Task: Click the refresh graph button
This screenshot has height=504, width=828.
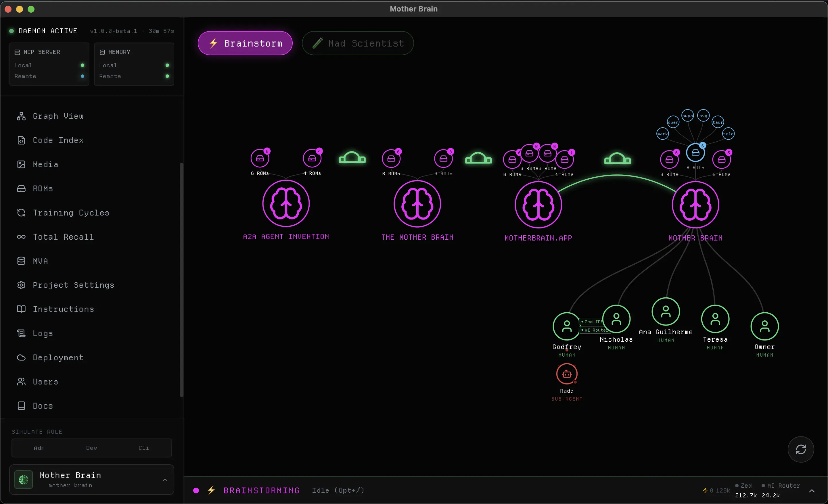Action: point(801,449)
